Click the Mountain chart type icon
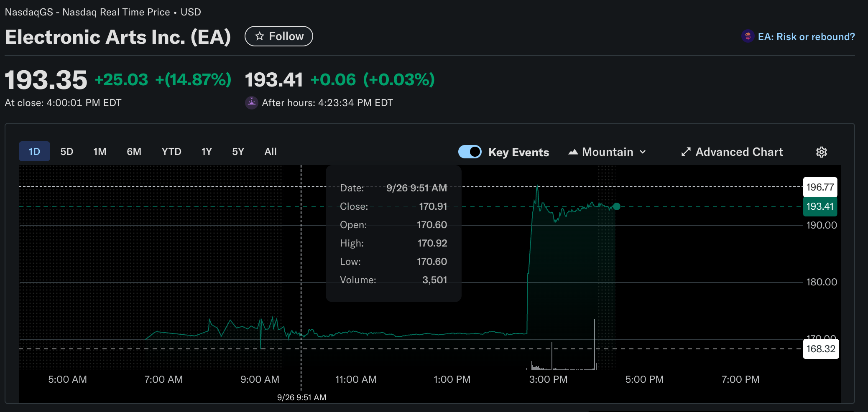Viewport: 868px width, 412px height. pos(573,152)
